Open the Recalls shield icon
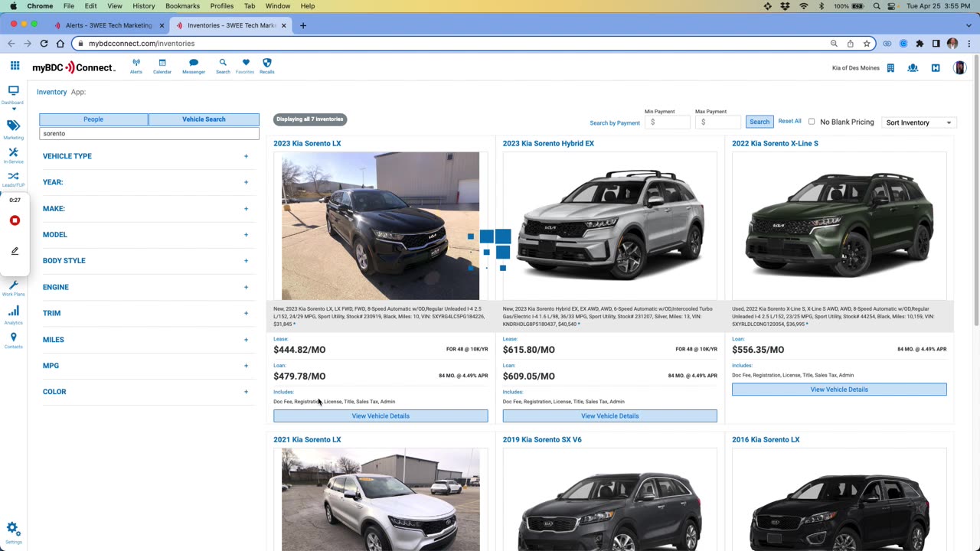The height and width of the screenshot is (551, 980). [x=267, y=66]
